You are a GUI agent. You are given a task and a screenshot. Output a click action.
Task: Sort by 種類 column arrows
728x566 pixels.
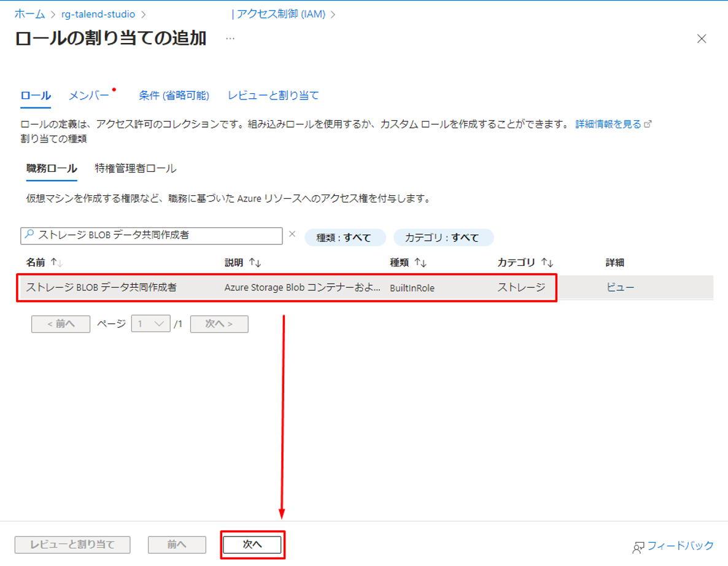(x=420, y=262)
